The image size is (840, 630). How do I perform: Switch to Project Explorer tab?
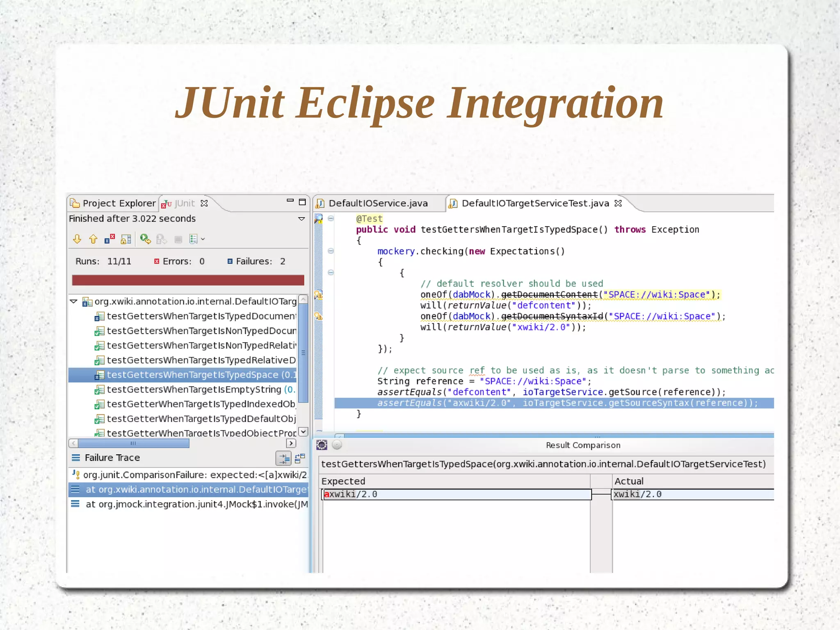click(114, 203)
